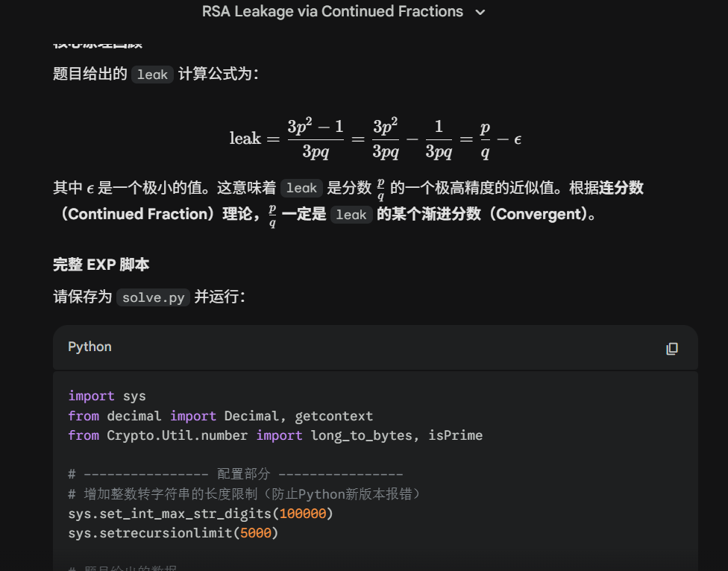Click the leak chip before 的某个渐进分数
This screenshot has width=728, height=571.
351,215
